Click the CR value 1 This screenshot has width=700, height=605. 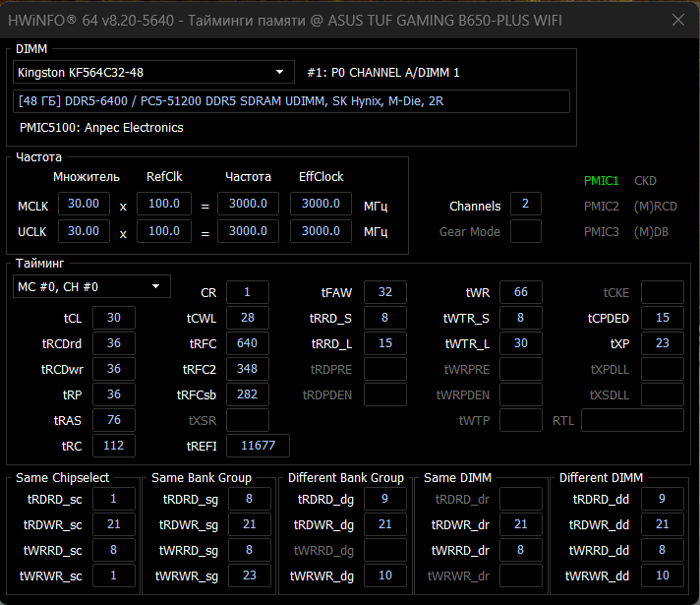(248, 292)
